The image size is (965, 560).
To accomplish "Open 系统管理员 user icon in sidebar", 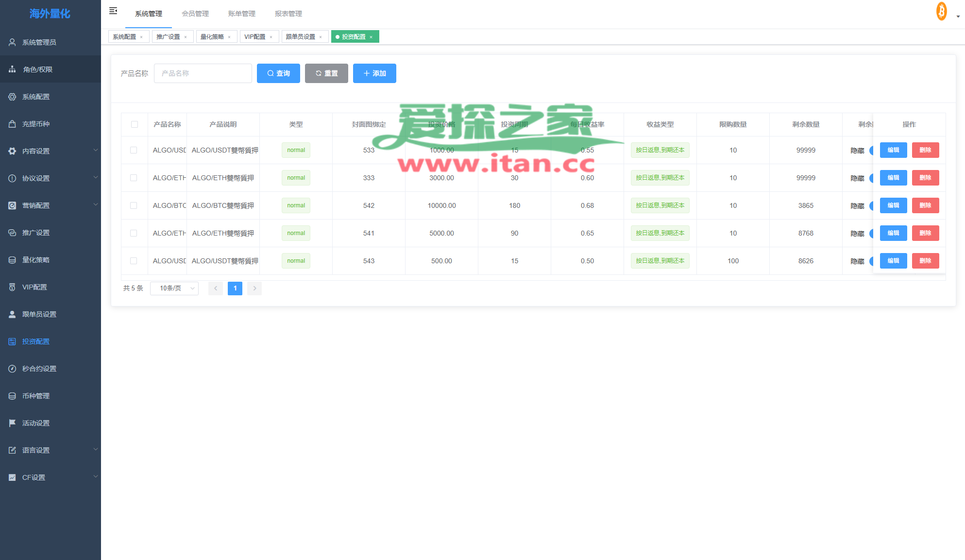I will coord(12,42).
